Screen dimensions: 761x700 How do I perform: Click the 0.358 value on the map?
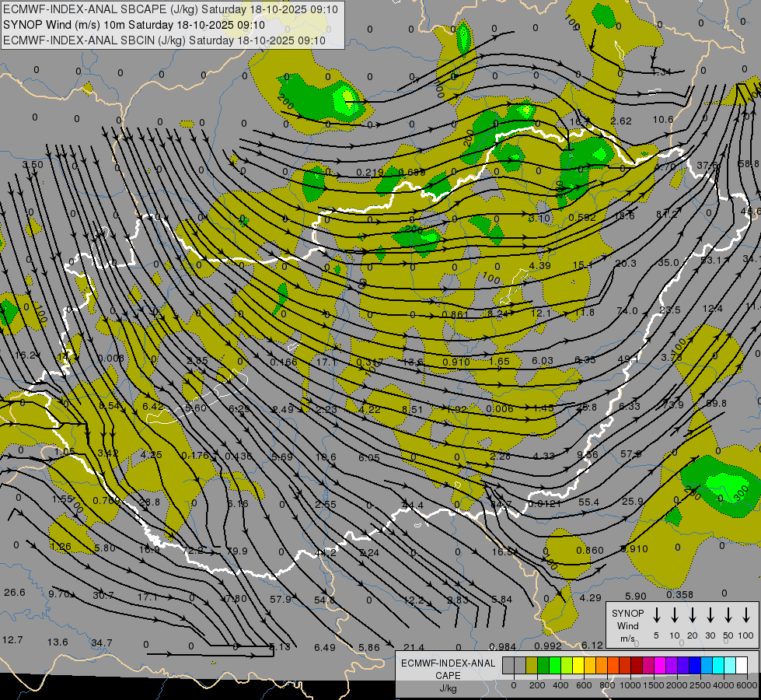pyautogui.click(x=679, y=594)
